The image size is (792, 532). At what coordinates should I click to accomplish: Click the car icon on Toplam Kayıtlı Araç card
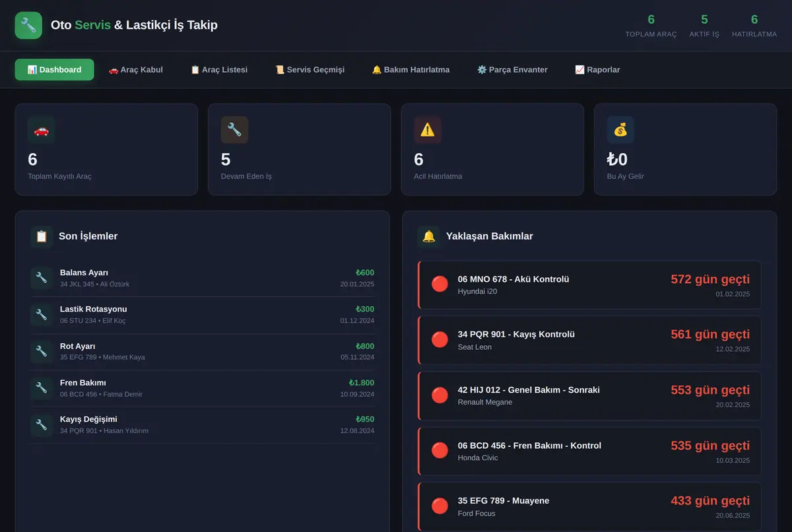[x=41, y=130]
